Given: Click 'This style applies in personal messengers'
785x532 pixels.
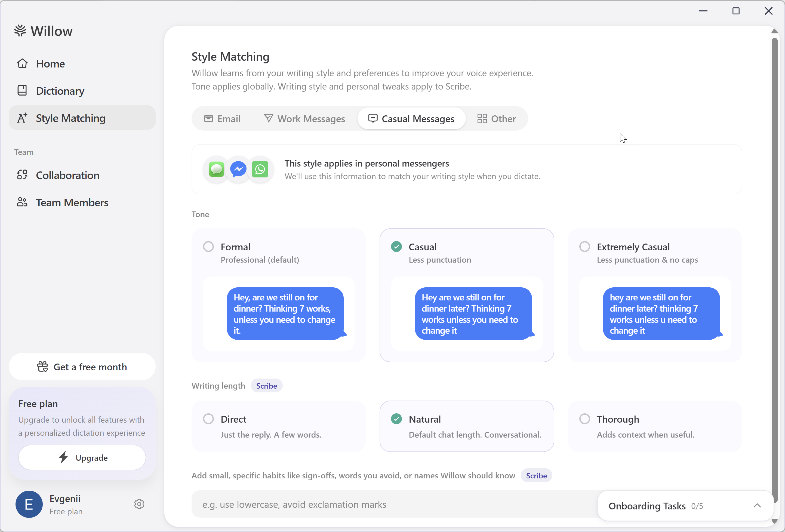Looking at the screenshot, I should tap(367, 164).
